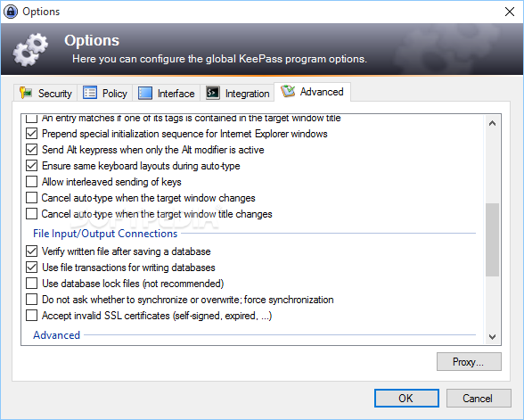Uncheck Verify written file after saving
524x420 pixels.
click(x=32, y=251)
